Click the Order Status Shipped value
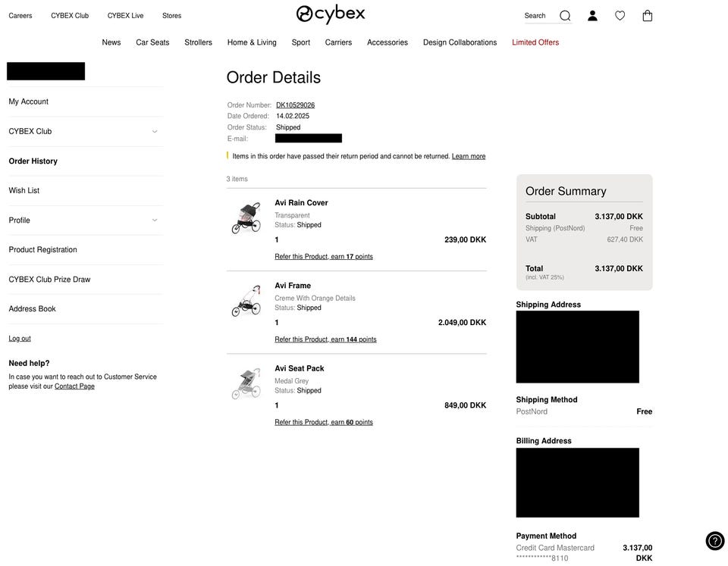 click(x=288, y=127)
